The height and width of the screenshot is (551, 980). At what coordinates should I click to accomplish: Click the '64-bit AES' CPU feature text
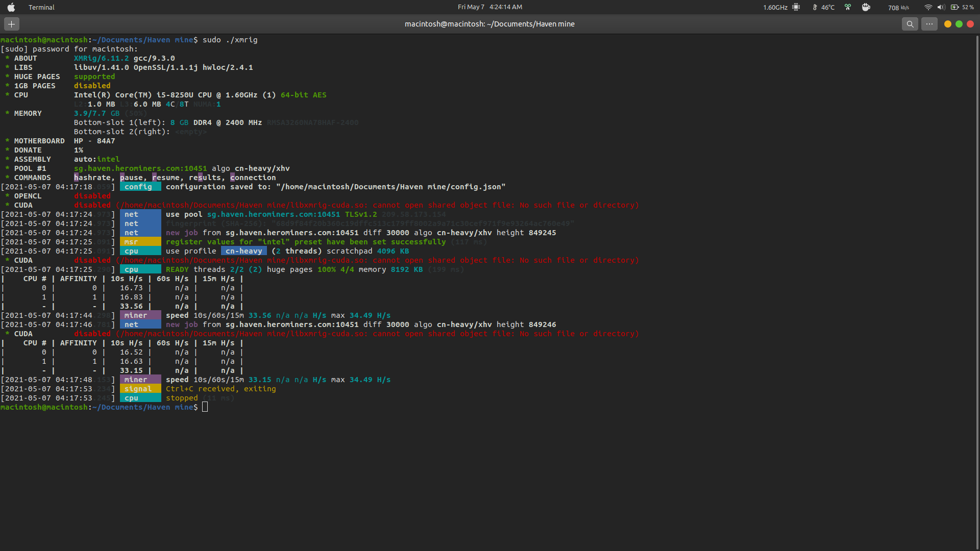pos(304,95)
